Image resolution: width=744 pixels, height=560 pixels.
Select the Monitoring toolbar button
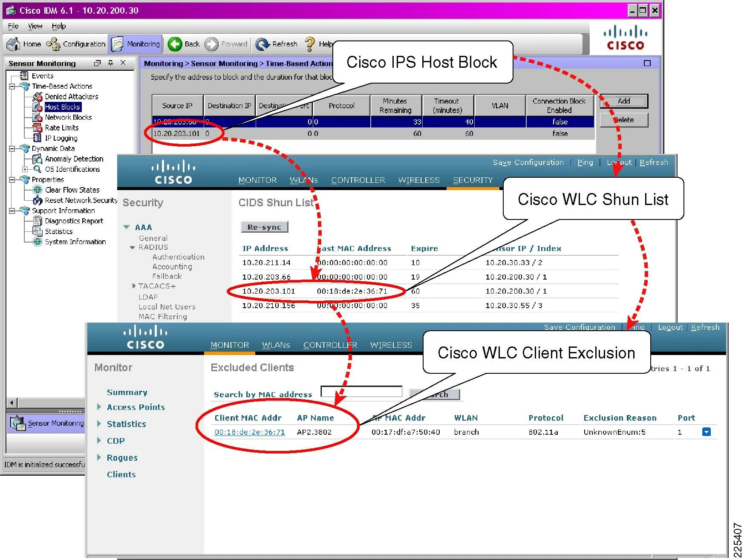135,44
